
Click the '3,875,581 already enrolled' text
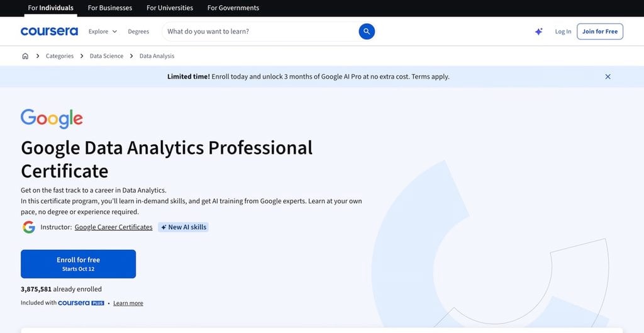(x=61, y=289)
